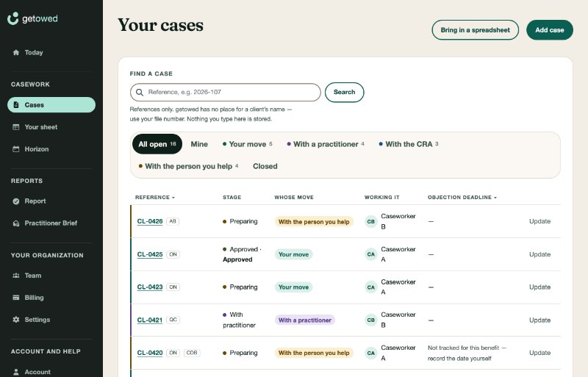The height and width of the screenshot is (377, 588).
Task: Open Practitioner Brief in the sidebar
Action: tap(51, 223)
